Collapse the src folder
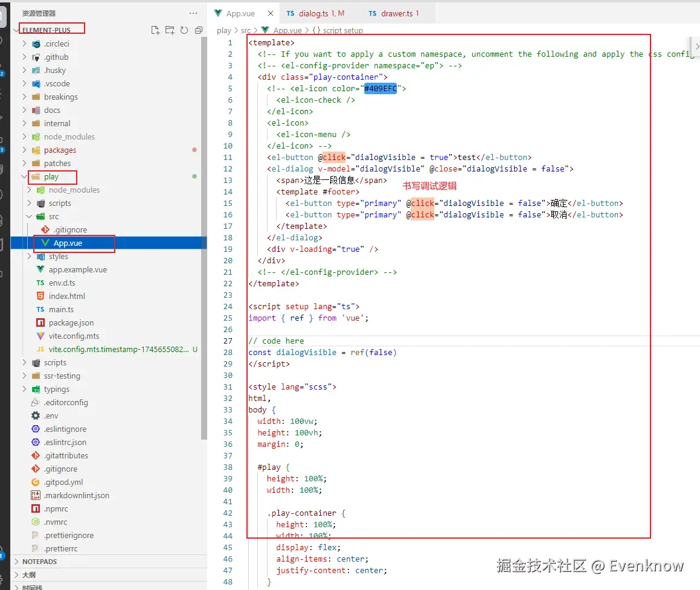 (x=30, y=216)
